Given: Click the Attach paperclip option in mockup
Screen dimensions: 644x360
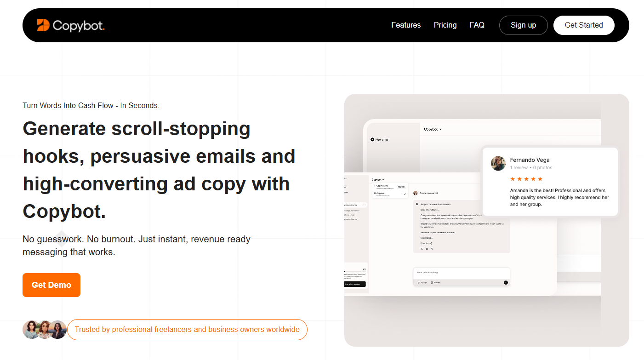Looking at the screenshot, I should point(422,283).
